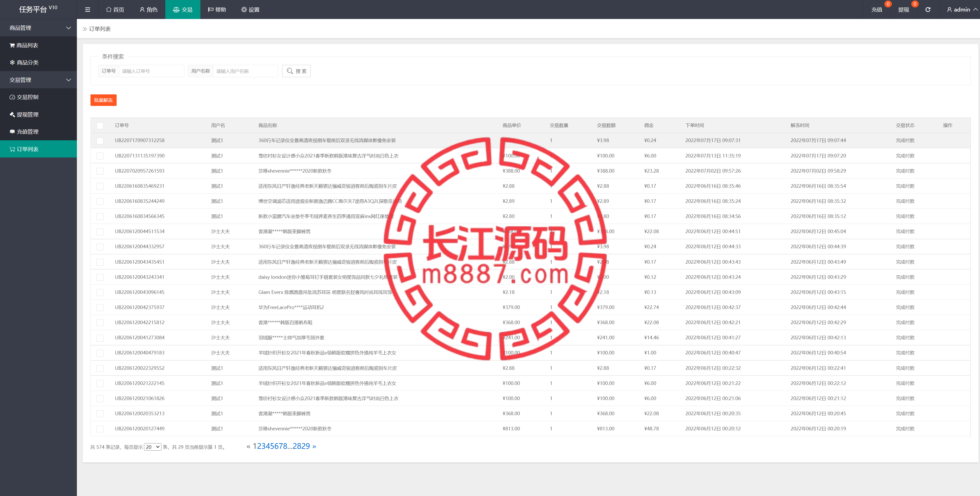This screenshot has width=980, height=496.
Task: Click the 批量解冻 button
Action: (104, 100)
